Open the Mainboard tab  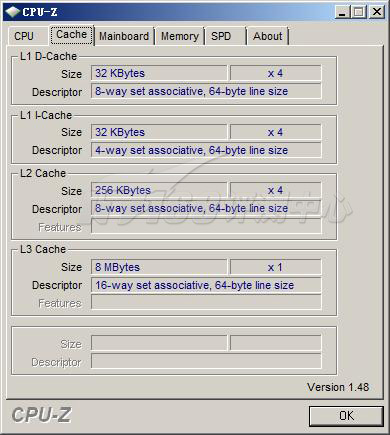coord(124,36)
